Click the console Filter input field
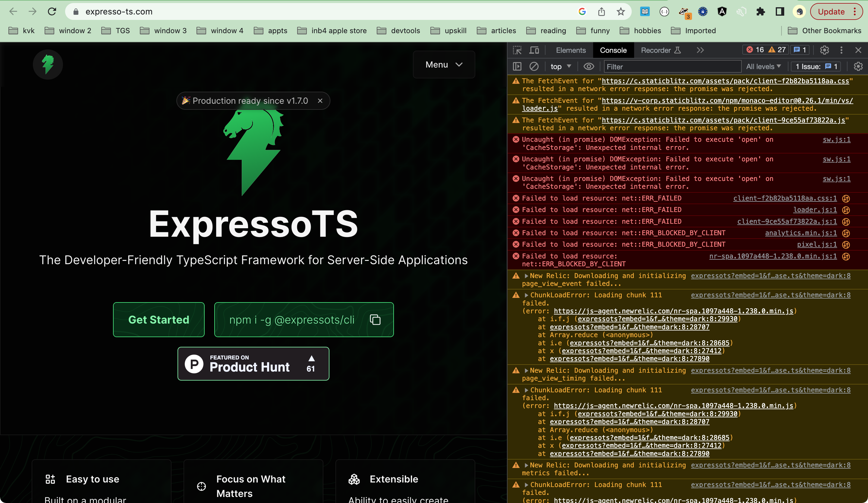The height and width of the screenshot is (503, 868). click(x=672, y=66)
